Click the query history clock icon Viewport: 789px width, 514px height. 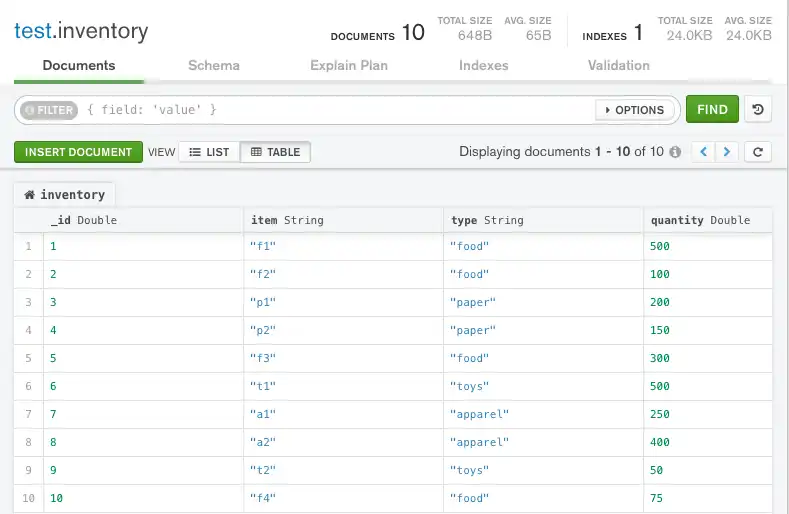[x=759, y=110]
